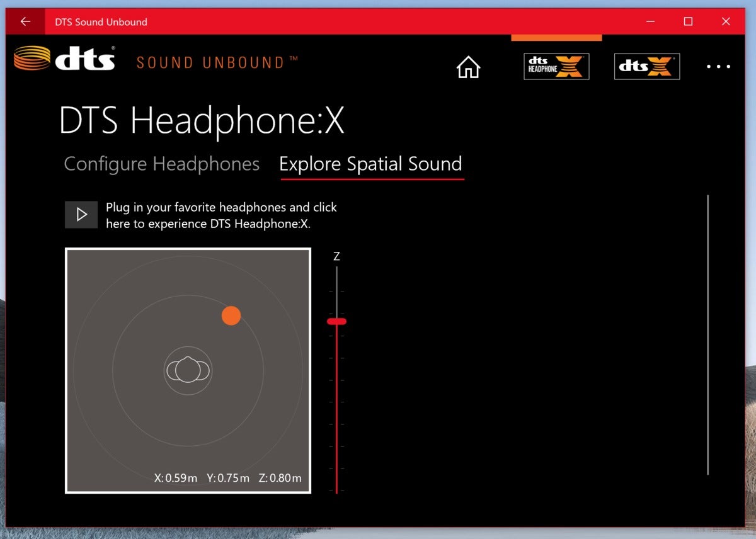Screen dimensions: 756x539
Task: Select the Explore Spatial Sound tab
Action: click(x=371, y=164)
